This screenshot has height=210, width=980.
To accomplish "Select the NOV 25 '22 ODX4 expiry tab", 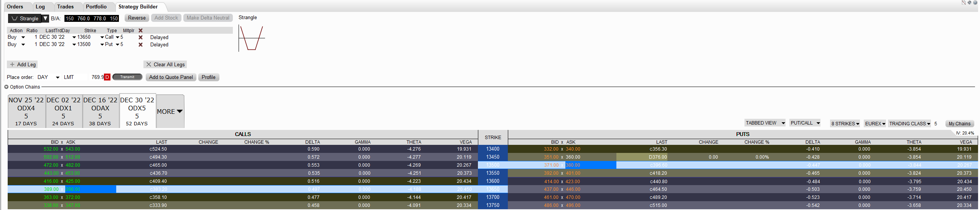I will (26, 111).
